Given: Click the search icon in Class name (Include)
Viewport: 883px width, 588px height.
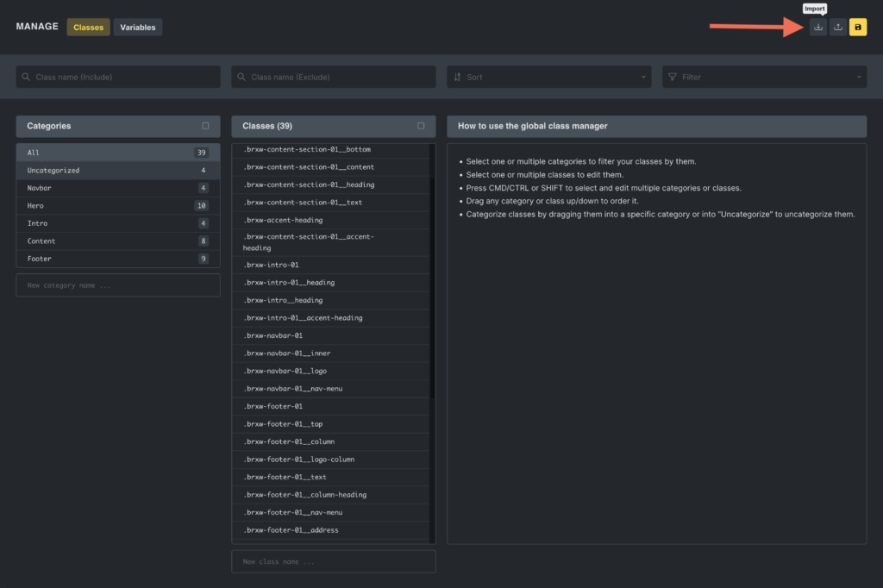Looking at the screenshot, I should click(26, 77).
